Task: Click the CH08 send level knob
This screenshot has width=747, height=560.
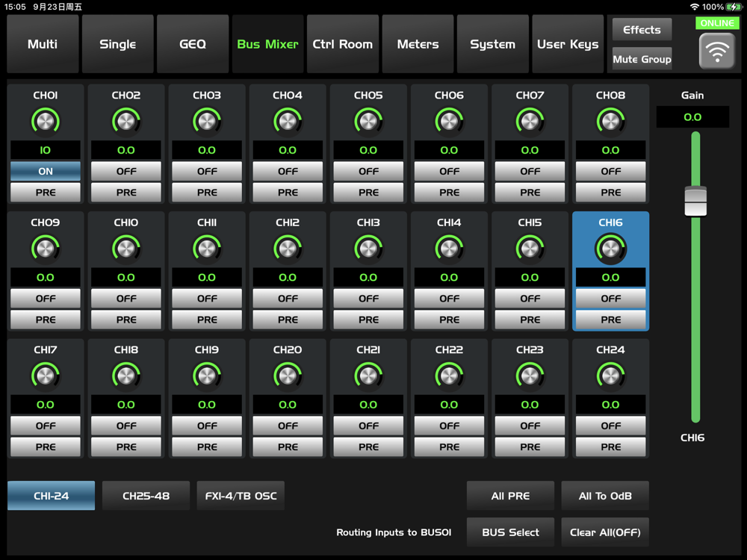Action: point(611,122)
